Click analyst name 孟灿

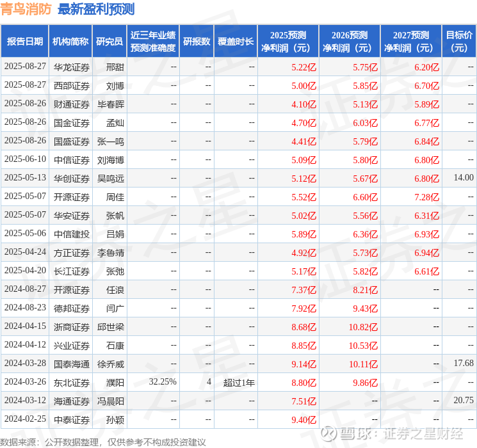click(115, 123)
